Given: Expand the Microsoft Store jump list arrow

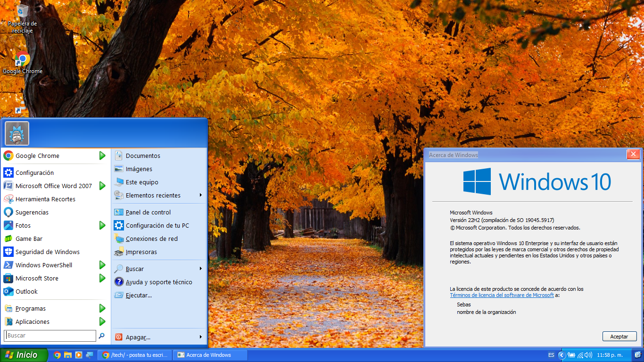Looking at the screenshot, I should [102, 278].
